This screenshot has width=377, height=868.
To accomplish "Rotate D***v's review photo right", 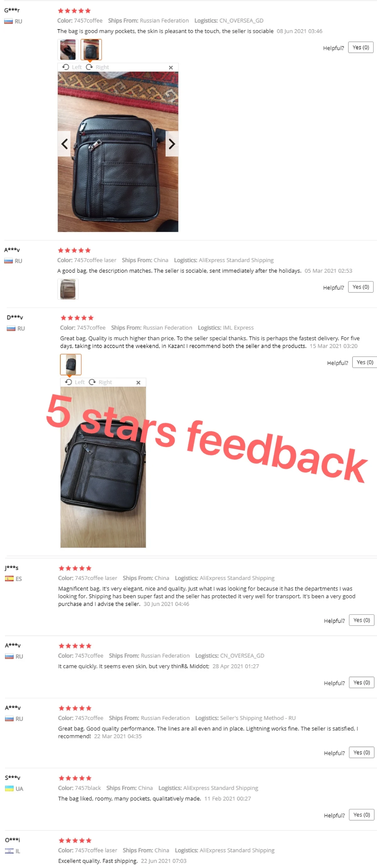I will pyautogui.click(x=101, y=382).
